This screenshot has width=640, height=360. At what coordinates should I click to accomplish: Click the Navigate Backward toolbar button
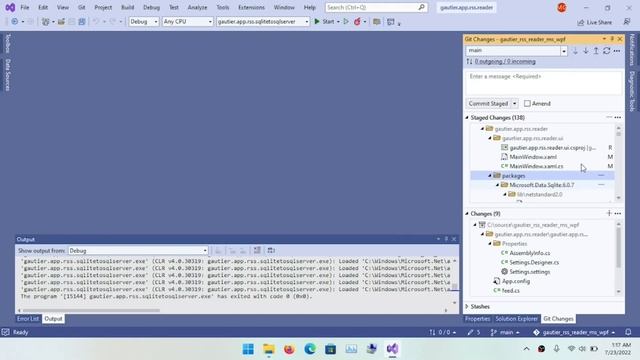[x=14, y=22]
